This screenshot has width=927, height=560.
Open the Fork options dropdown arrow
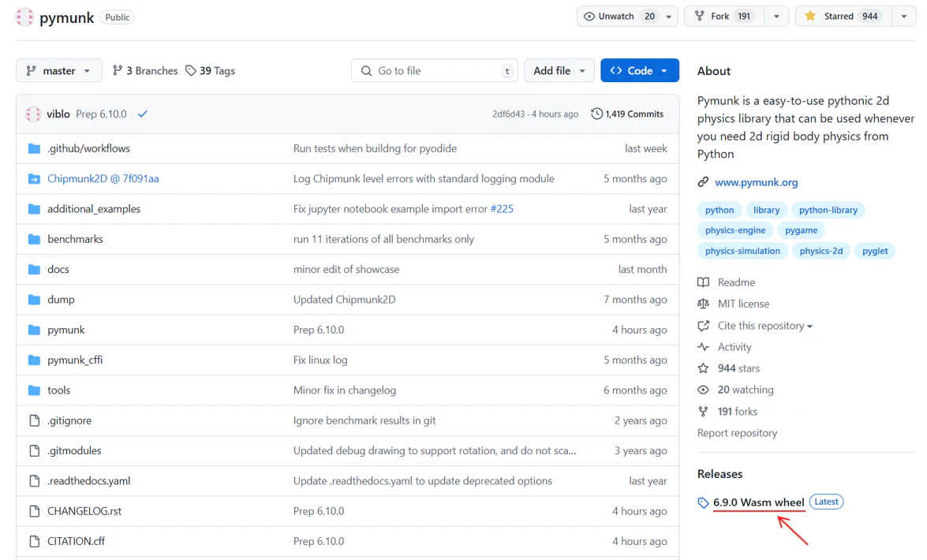click(776, 17)
